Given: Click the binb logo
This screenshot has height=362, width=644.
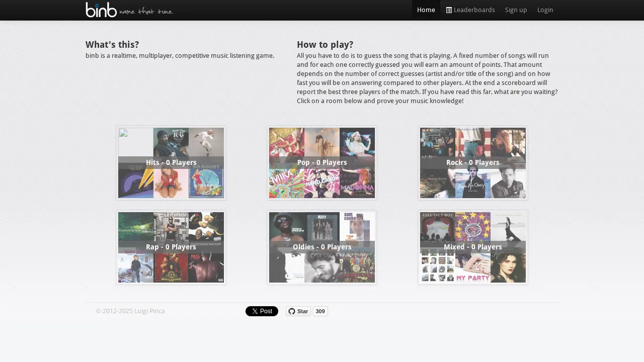Looking at the screenshot, I should (x=129, y=10).
